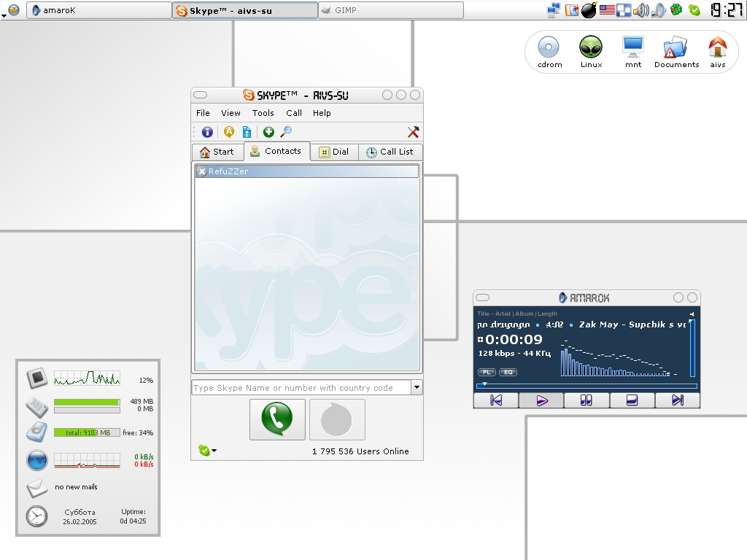Screen dimensions: 747x560
Task: Open the aivs home folder icon
Action: [718, 52]
